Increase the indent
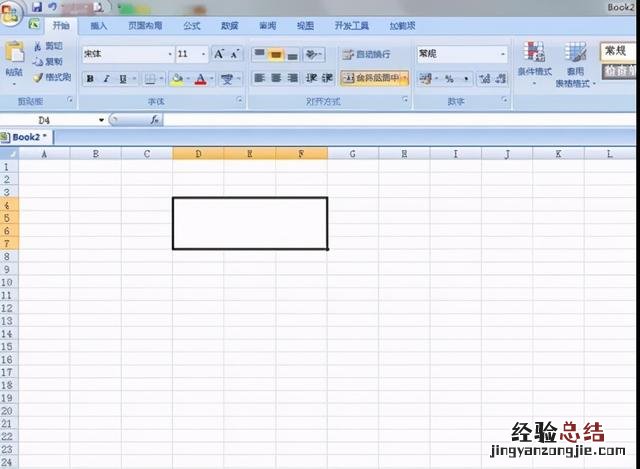640x469 pixels. click(327, 78)
